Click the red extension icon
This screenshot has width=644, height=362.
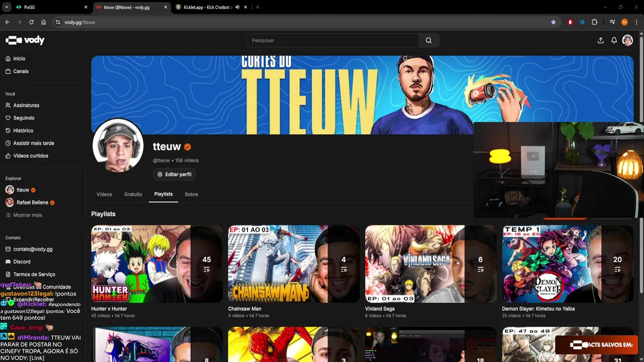(x=570, y=22)
